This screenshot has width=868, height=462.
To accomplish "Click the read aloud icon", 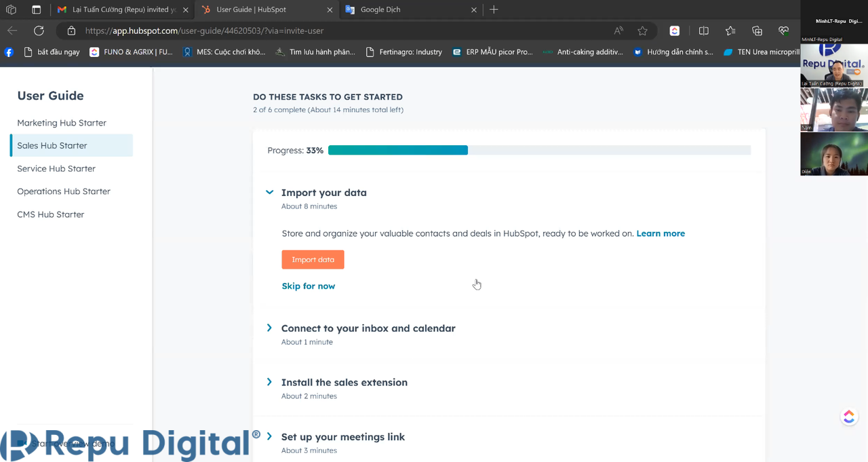I will (x=618, y=31).
